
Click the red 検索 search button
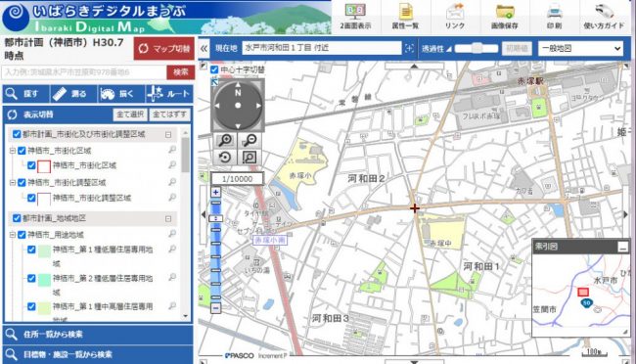coord(180,72)
